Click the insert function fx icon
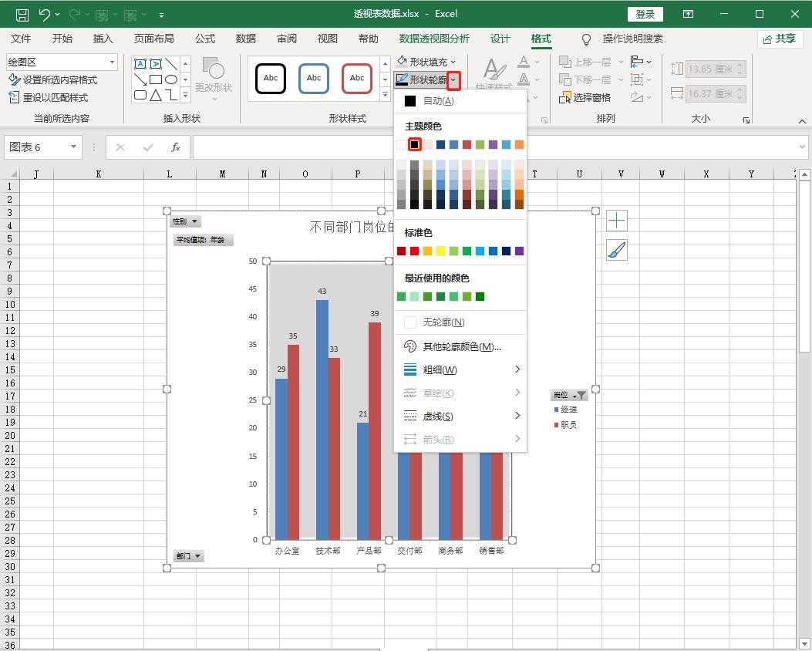812x651 pixels. [x=176, y=147]
